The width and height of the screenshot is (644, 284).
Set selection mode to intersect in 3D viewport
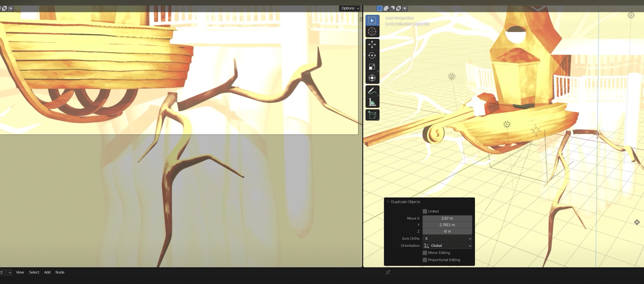[x=405, y=8]
